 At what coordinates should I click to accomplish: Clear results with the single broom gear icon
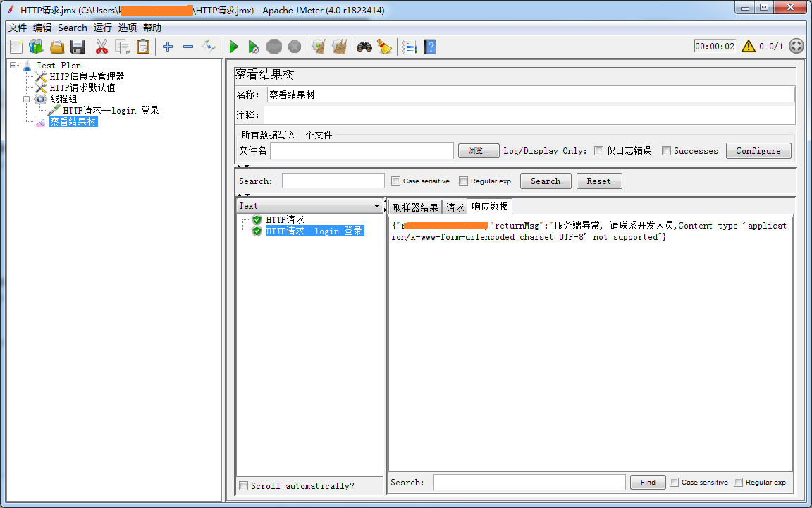(319, 47)
